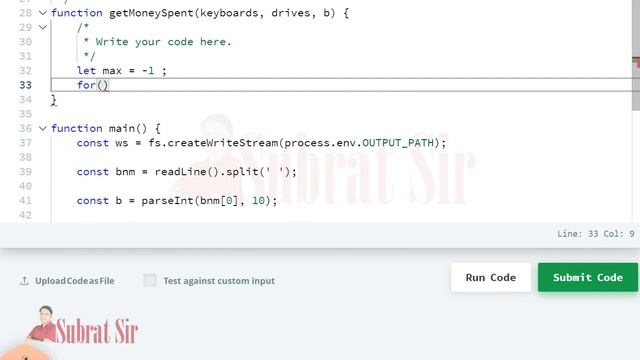Click 'OUTPUT_PATH' in line 37
Viewport: 640px width, 360px height.
398,143
